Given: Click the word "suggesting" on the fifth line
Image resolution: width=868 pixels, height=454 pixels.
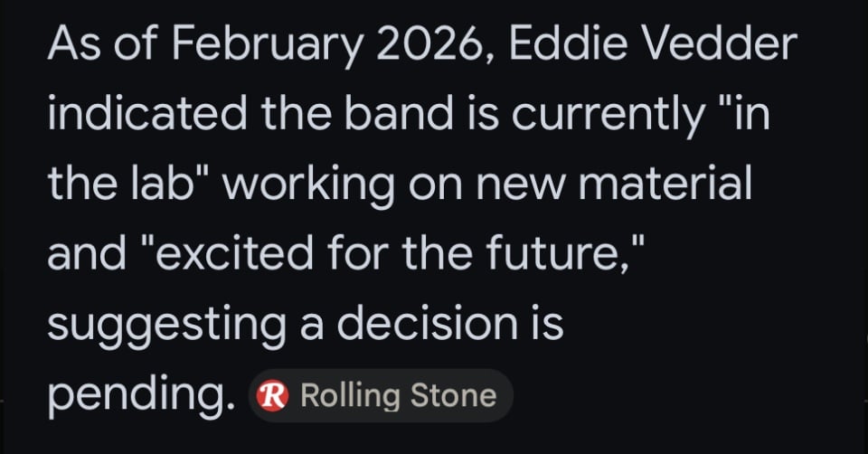Looking at the screenshot, I should [x=166, y=326].
